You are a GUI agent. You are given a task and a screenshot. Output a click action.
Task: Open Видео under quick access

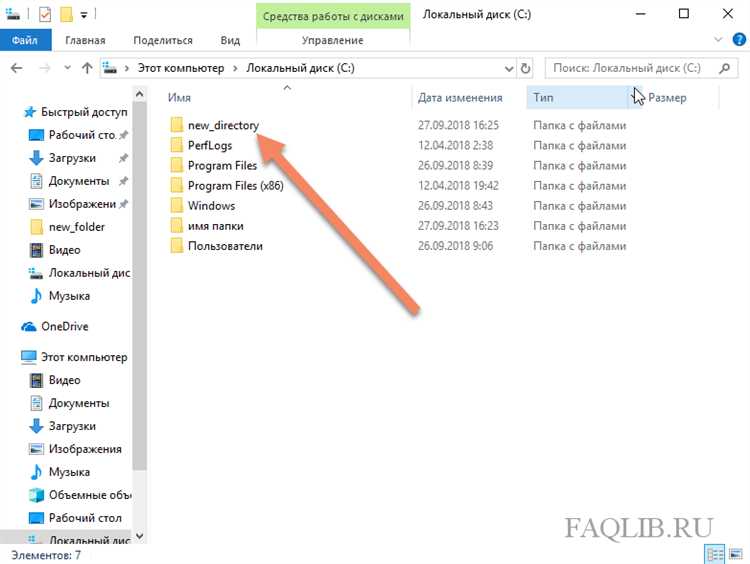click(65, 250)
